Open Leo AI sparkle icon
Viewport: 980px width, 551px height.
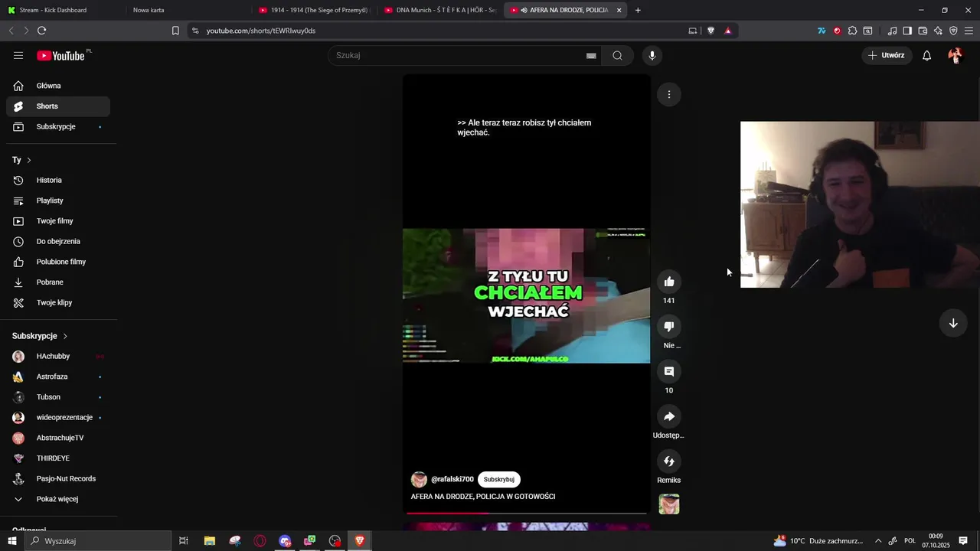point(938,31)
